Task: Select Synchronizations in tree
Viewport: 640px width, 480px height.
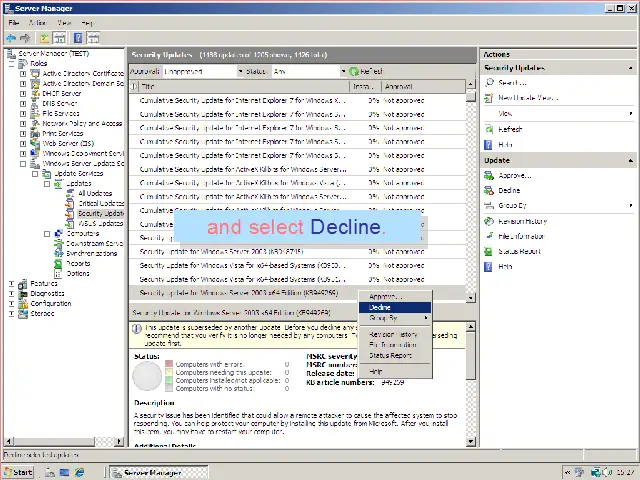Action: pyautogui.click(x=91, y=253)
